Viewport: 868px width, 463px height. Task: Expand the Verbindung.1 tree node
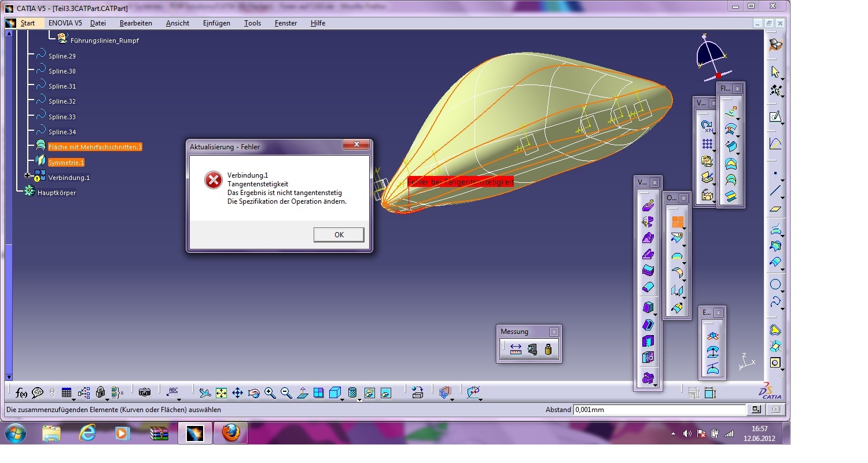click(x=27, y=175)
